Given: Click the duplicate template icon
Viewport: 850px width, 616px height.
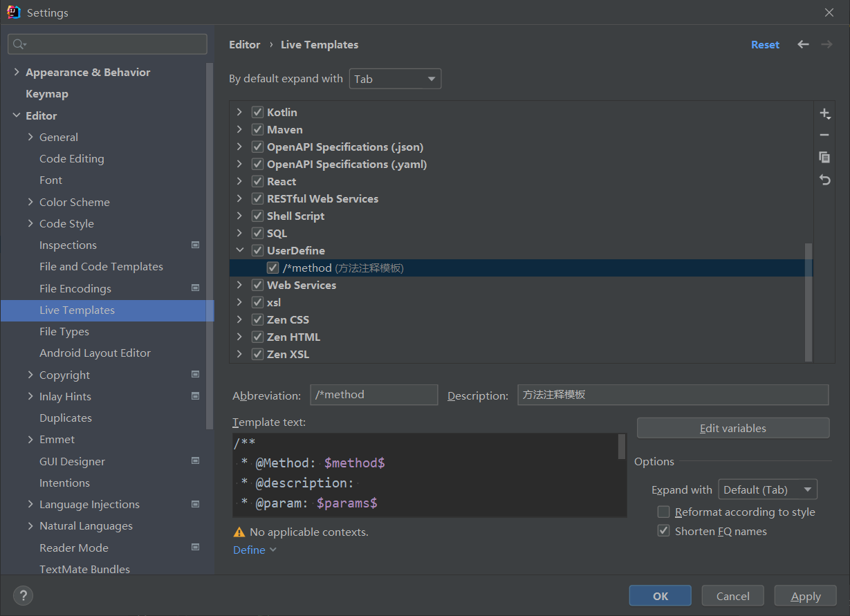Looking at the screenshot, I should click(824, 158).
